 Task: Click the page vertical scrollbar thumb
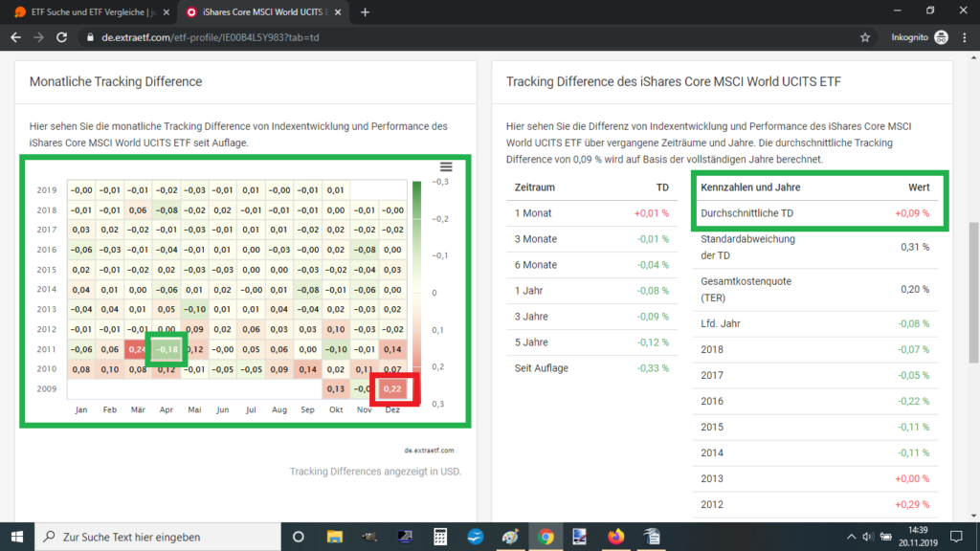[x=973, y=293]
